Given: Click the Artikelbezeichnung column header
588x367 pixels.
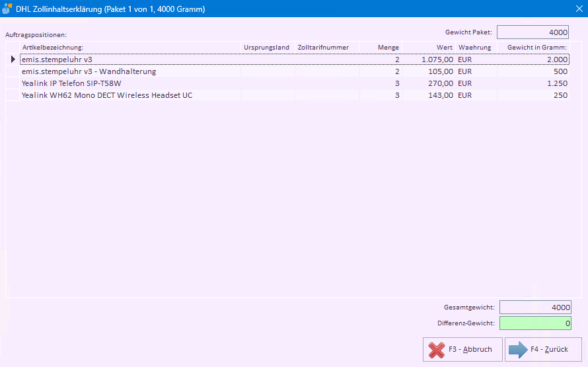Looking at the screenshot, I should click(x=130, y=48).
